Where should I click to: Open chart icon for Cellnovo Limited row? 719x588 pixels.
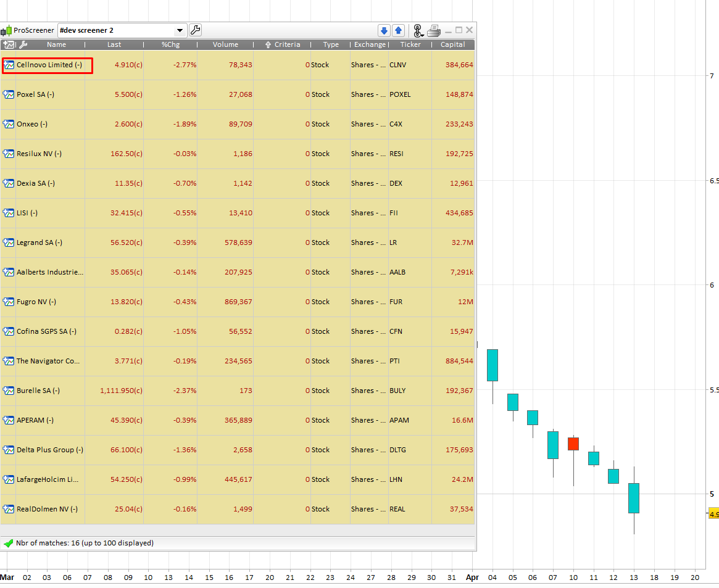(x=9, y=65)
